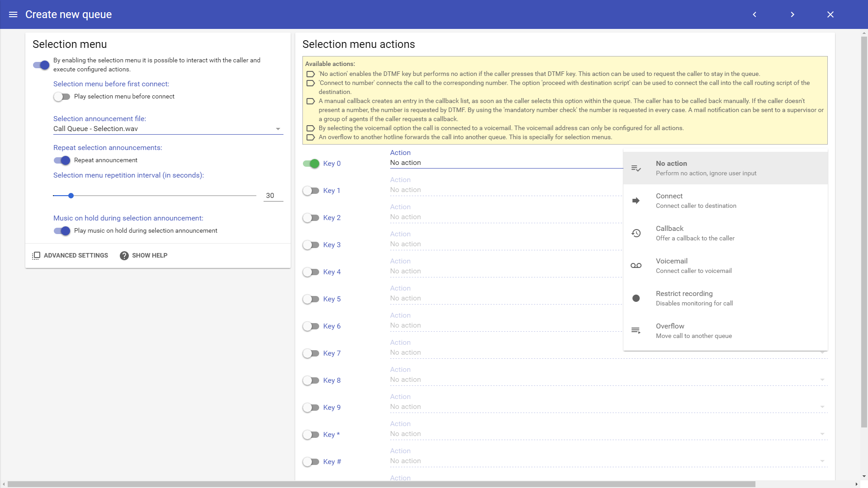Go to previous step arrow
Viewport: 868px width, 488px height.
755,14
